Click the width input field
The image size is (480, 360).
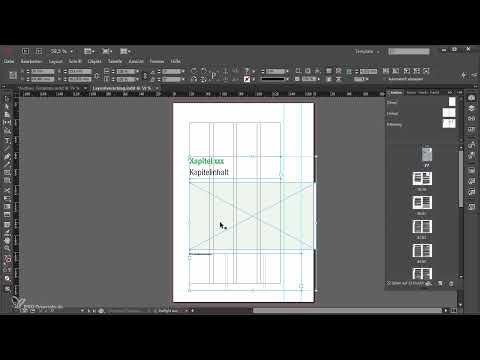[x=80, y=71]
